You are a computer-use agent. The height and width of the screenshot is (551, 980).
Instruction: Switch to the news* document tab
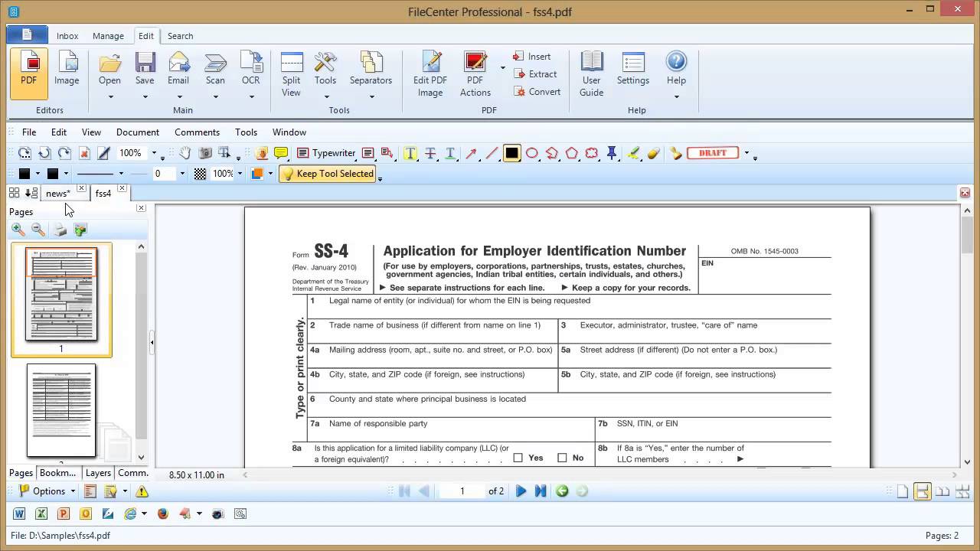[x=57, y=194]
